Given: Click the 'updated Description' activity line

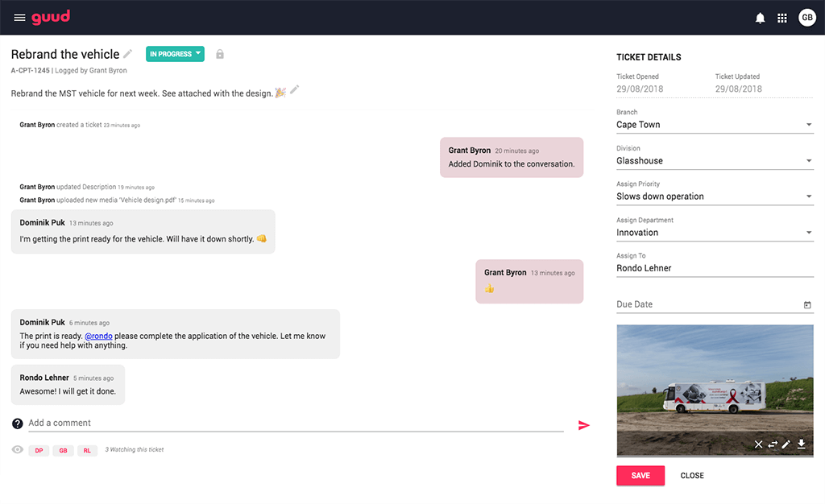Looking at the screenshot, I should [87, 187].
